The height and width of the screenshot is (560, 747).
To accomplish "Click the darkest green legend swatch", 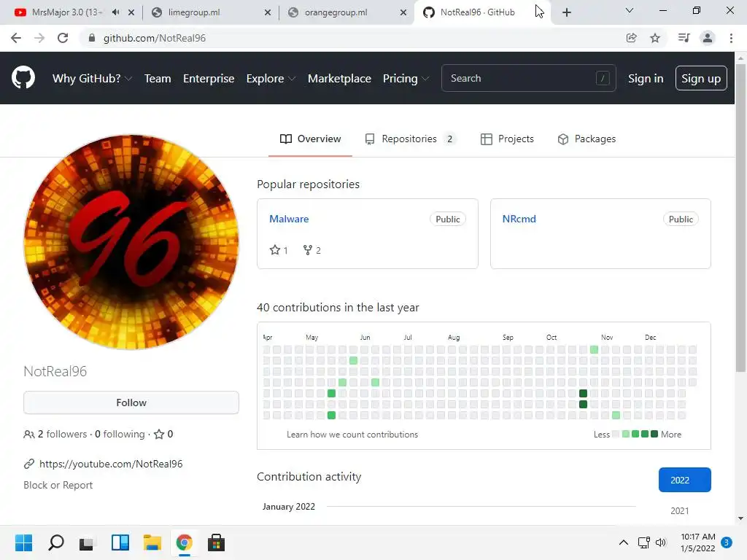I will pos(654,435).
